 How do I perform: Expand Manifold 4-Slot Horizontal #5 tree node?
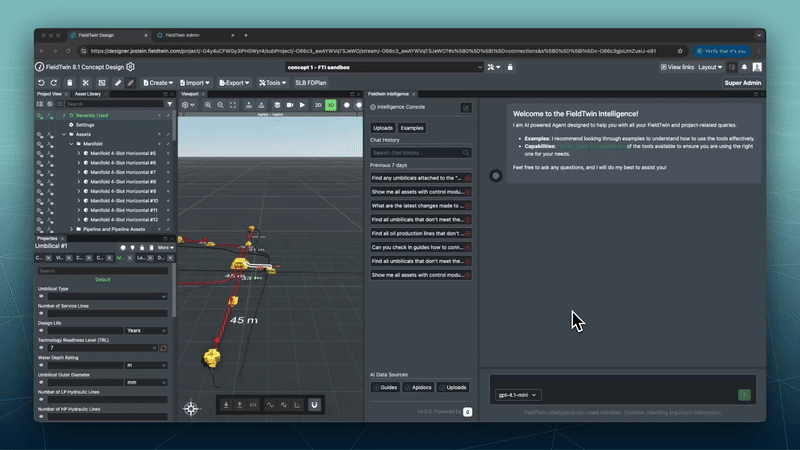click(x=79, y=153)
